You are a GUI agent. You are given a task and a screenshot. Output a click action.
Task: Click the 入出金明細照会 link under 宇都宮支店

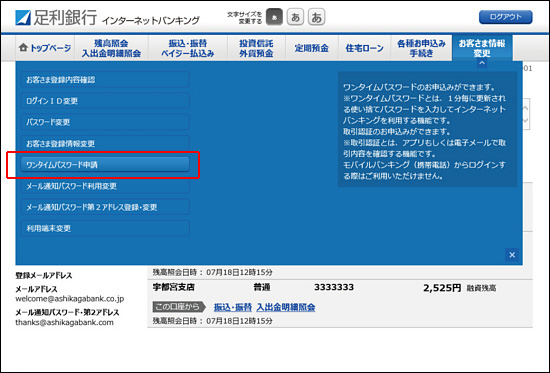click(286, 307)
